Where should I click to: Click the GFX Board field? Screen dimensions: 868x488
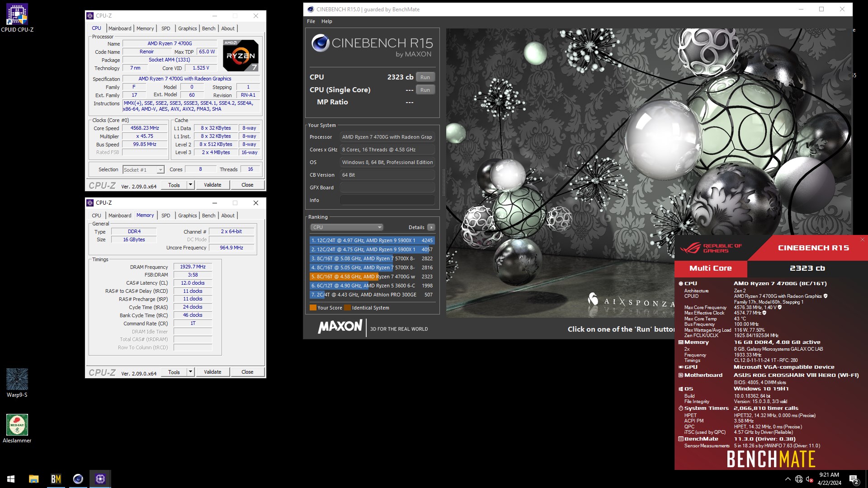(x=387, y=188)
